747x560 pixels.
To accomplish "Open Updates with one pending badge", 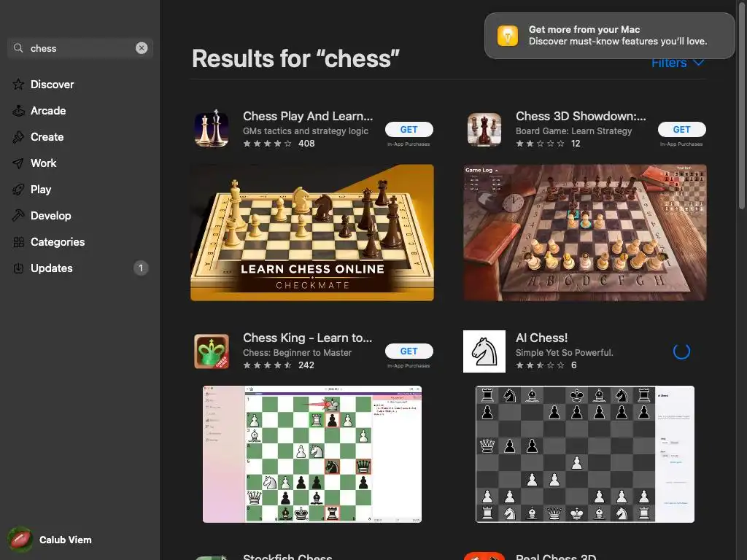I will pyautogui.click(x=80, y=268).
